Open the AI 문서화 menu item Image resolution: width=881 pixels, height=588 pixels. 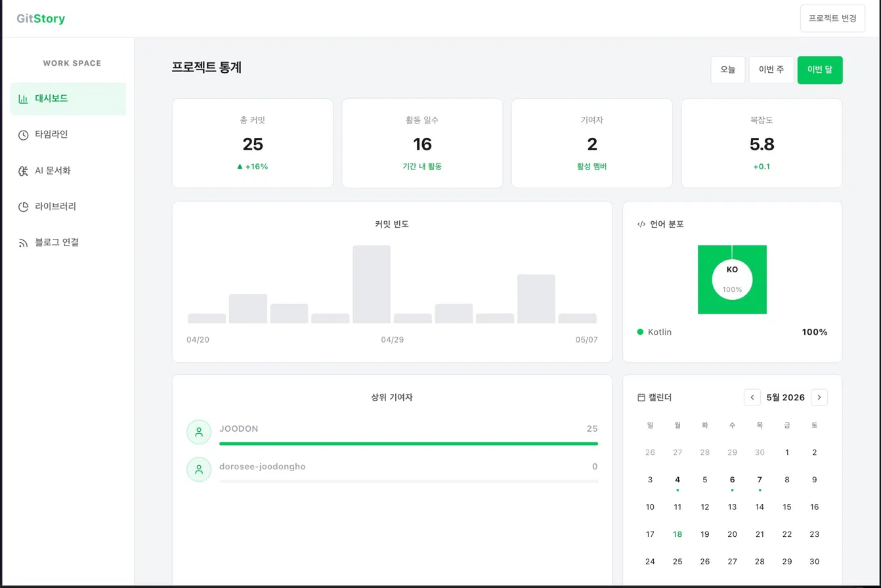[68, 171]
